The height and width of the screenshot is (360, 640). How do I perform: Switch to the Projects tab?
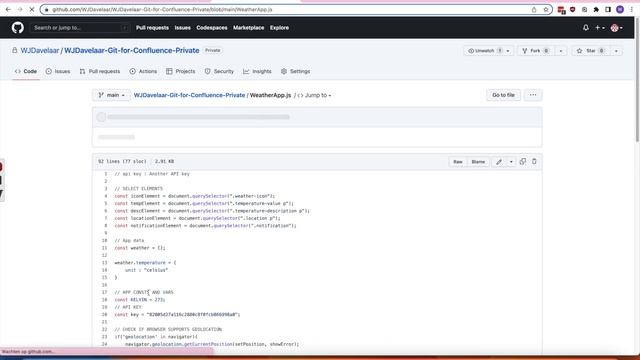(x=181, y=71)
